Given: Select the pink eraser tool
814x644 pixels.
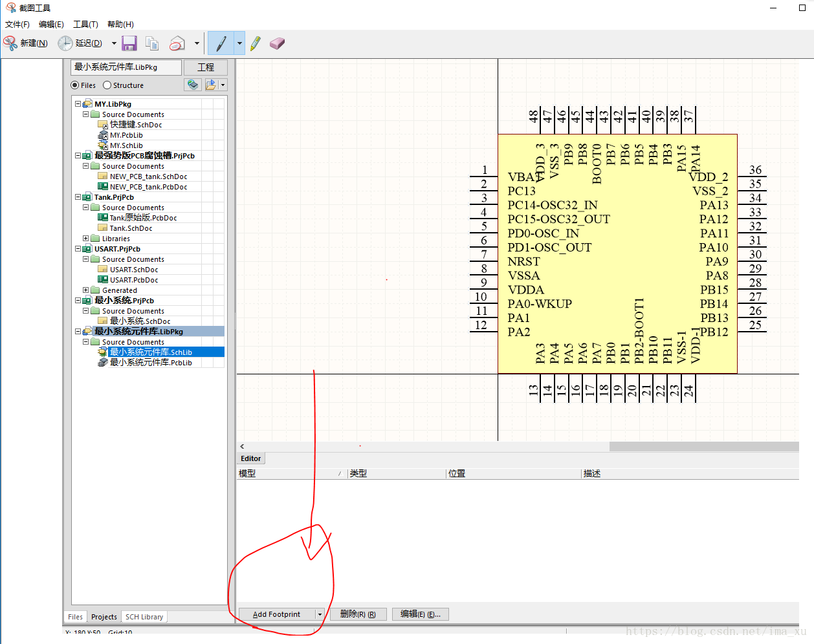Looking at the screenshot, I should tap(277, 43).
